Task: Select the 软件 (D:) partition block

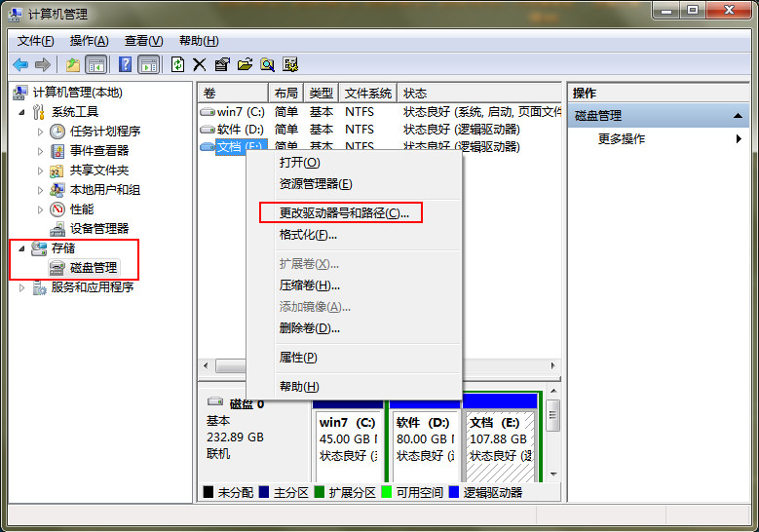Action: [x=424, y=439]
